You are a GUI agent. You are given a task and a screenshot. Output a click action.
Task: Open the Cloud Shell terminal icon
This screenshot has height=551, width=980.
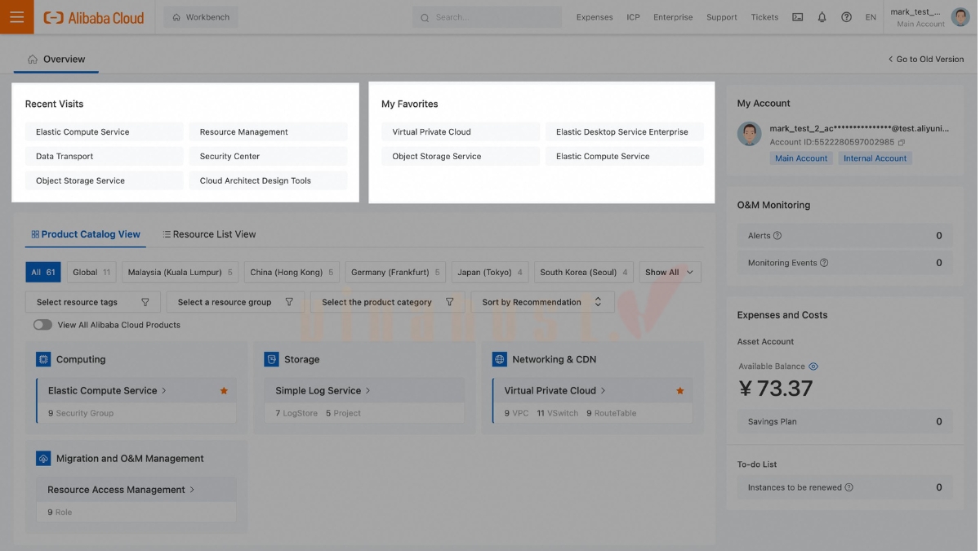pyautogui.click(x=798, y=17)
